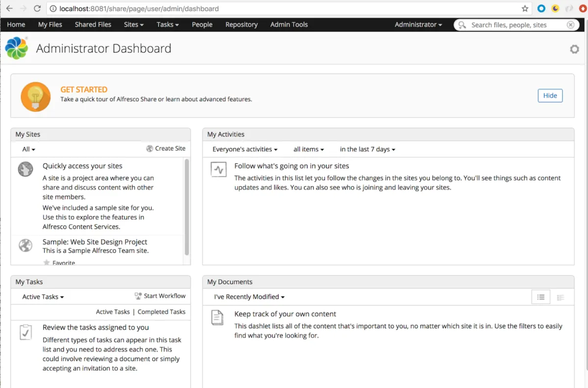This screenshot has height=388, width=588.
Task: Click the Sample site globe icon
Action: (x=25, y=245)
